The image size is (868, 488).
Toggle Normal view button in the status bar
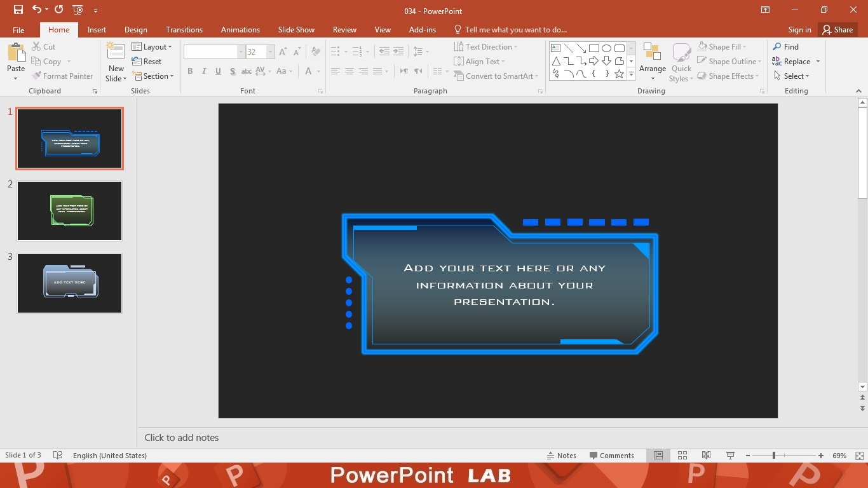pyautogui.click(x=658, y=456)
